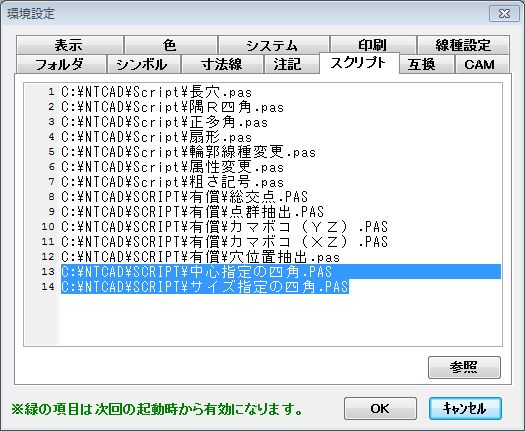The width and height of the screenshot is (525, 431).
Task: Click the 正多角.pas script entry
Action: tap(164, 122)
